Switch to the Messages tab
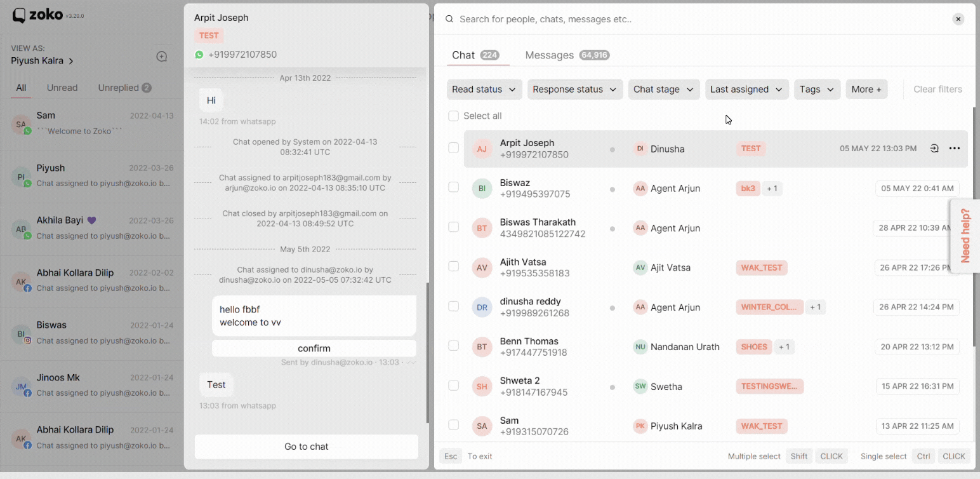The image size is (980, 479). 567,55
